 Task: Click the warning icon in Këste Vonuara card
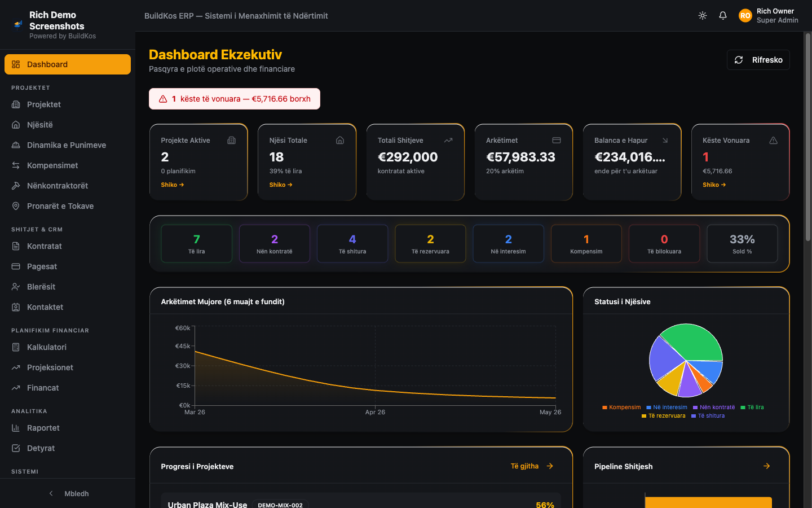click(x=774, y=140)
